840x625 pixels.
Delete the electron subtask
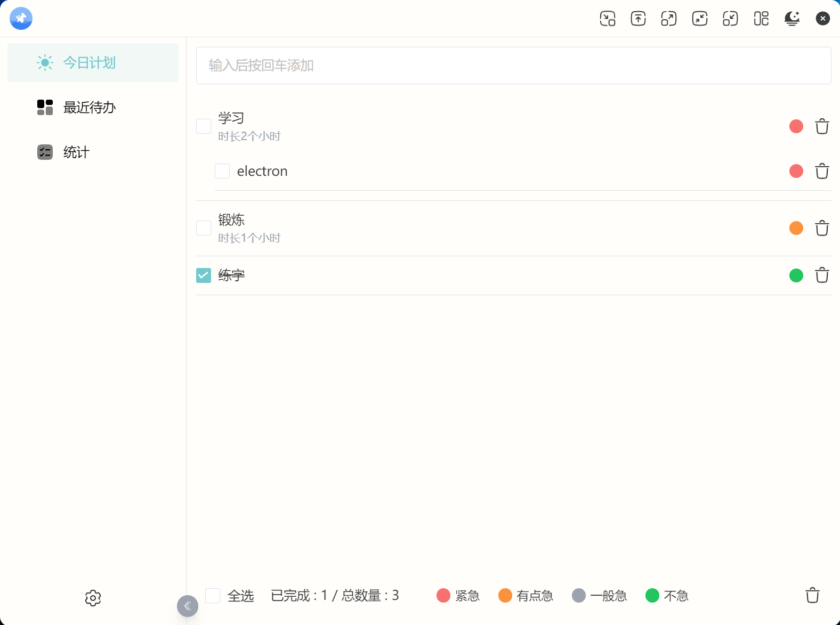pyautogui.click(x=822, y=172)
